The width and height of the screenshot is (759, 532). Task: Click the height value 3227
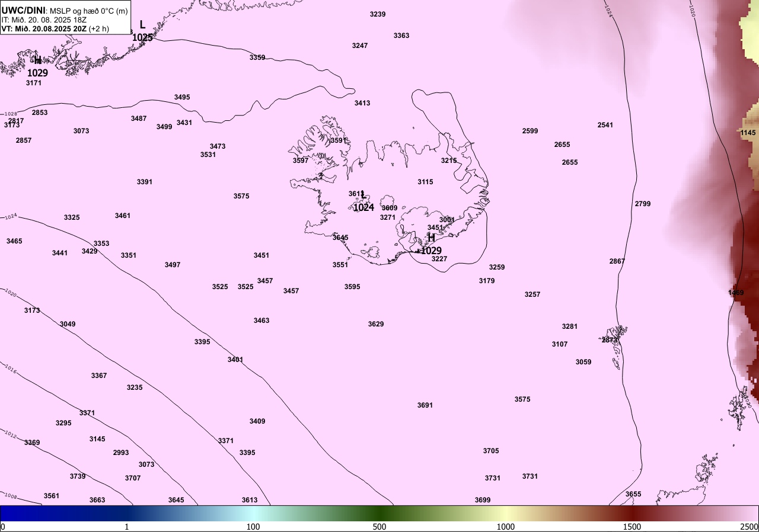pos(439,259)
